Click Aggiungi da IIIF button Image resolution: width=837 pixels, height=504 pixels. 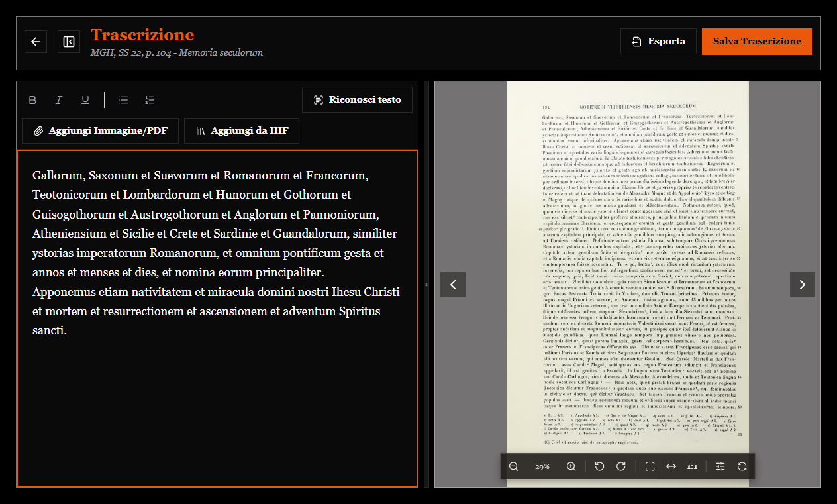pos(242,131)
